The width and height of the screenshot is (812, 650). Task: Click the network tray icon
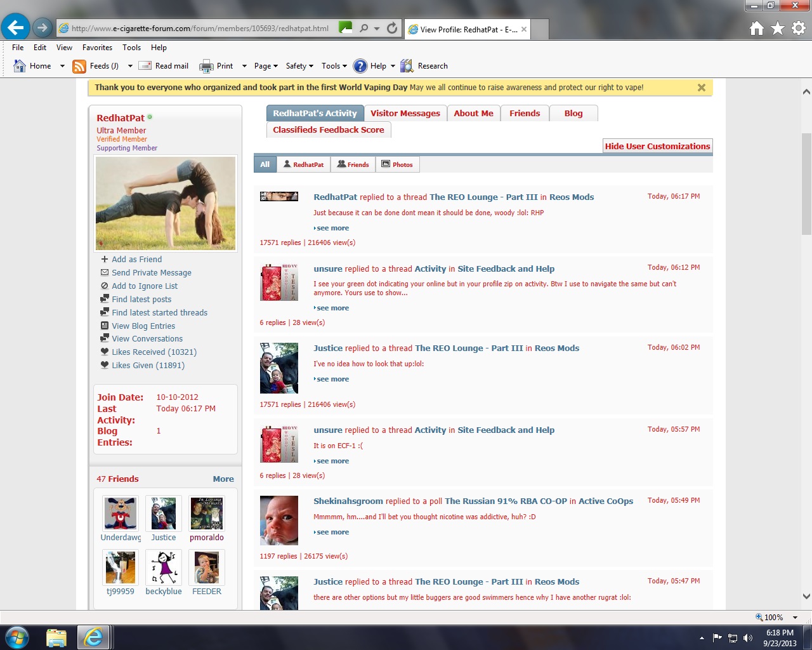tap(733, 638)
